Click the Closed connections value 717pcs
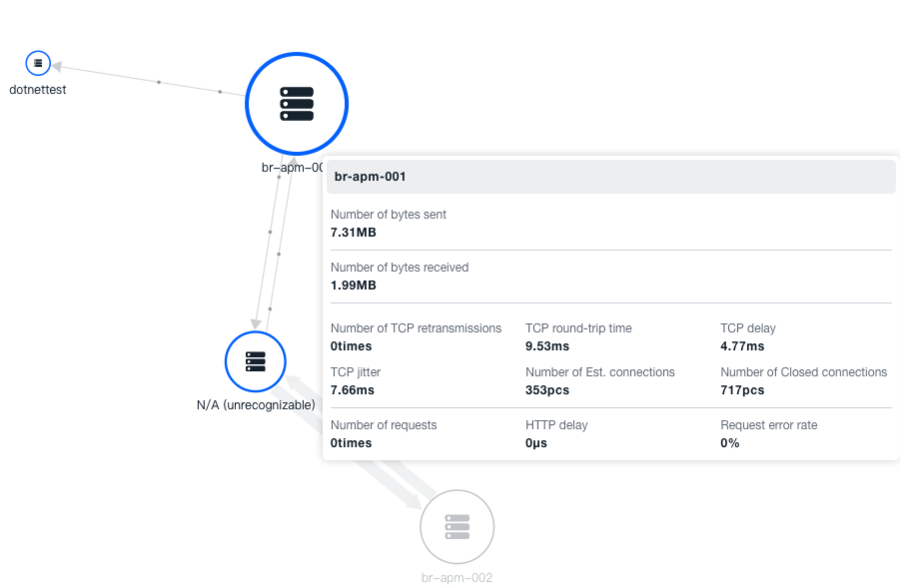 pos(742,390)
